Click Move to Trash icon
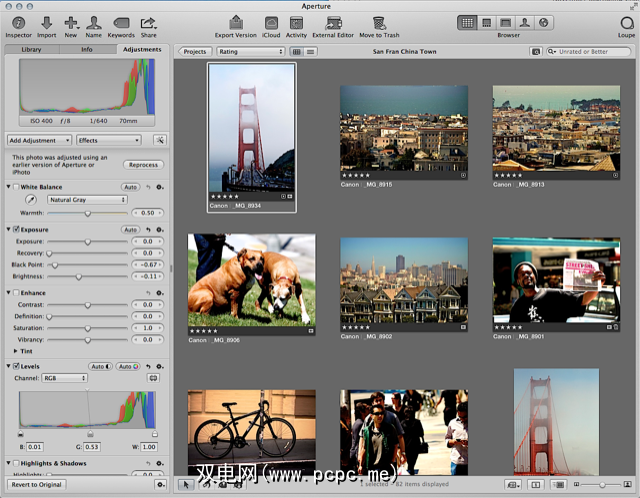 (379, 22)
